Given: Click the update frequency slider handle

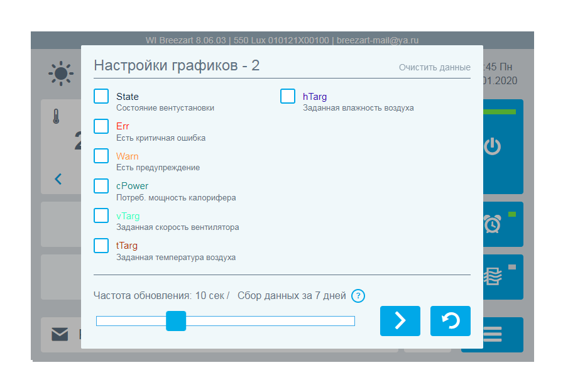Looking at the screenshot, I should pos(176,321).
